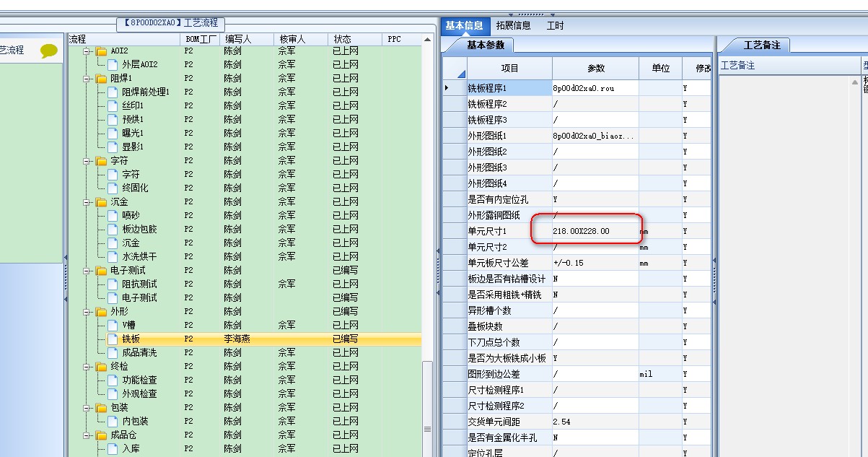Select the 入库 tree item
The width and height of the screenshot is (868, 457).
click(131, 449)
